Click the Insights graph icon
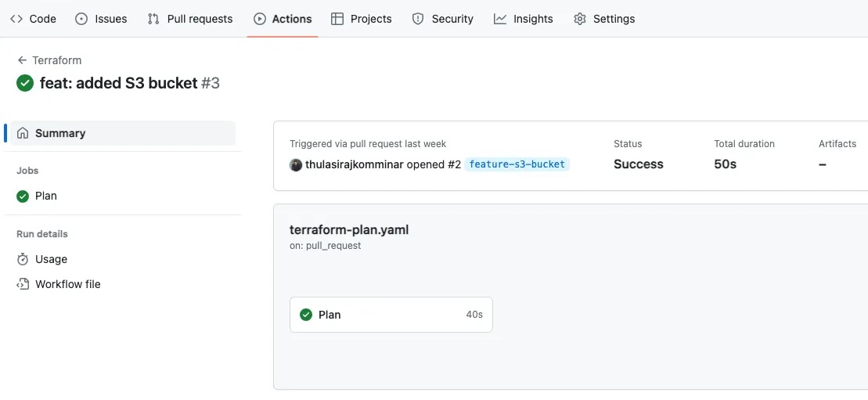The image size is (868, 400). (500, 19)
